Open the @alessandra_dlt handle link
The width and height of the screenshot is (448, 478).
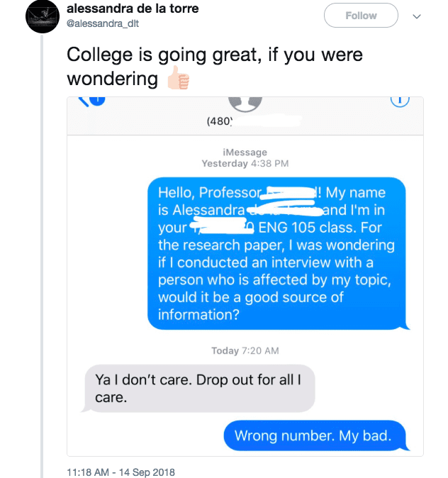(x=103, y=23)
